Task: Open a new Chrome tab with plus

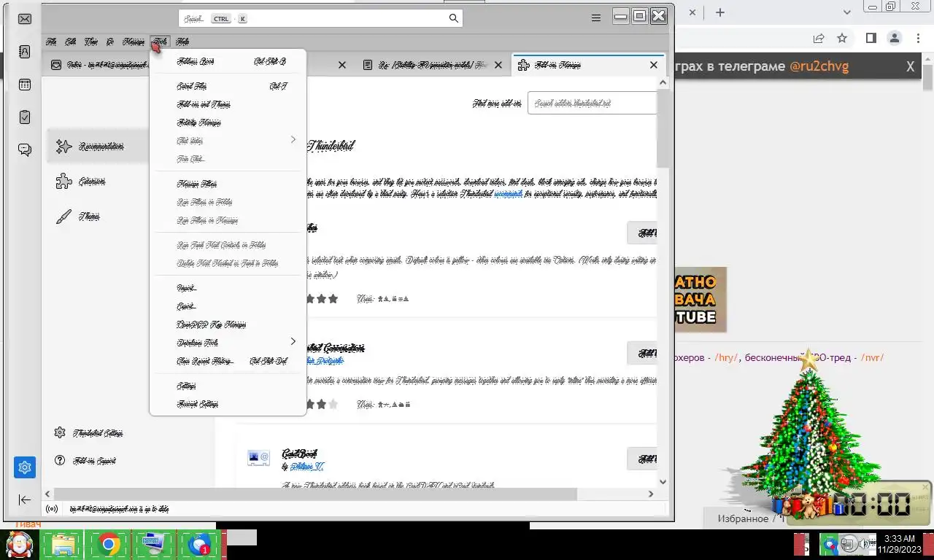Action: click(720, 12)
